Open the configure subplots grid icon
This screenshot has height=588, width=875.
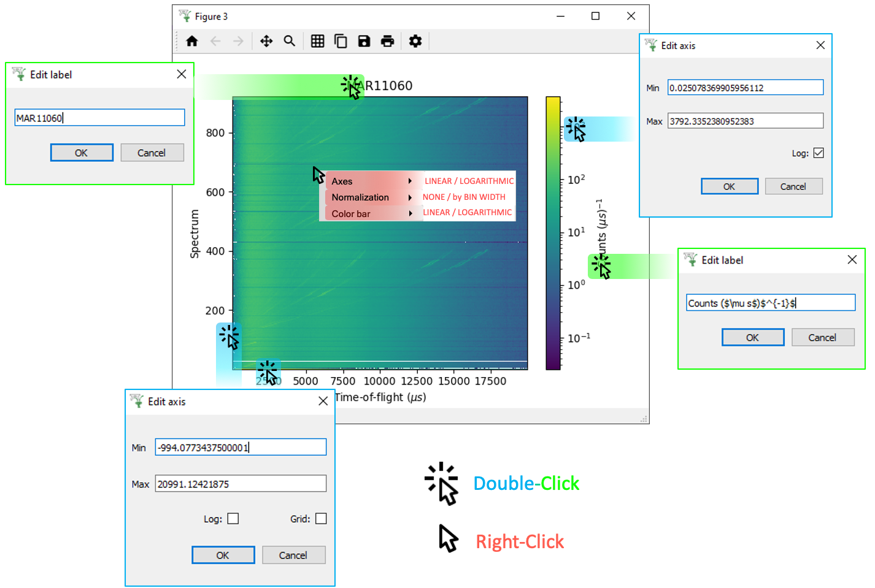tap(317, 41)
